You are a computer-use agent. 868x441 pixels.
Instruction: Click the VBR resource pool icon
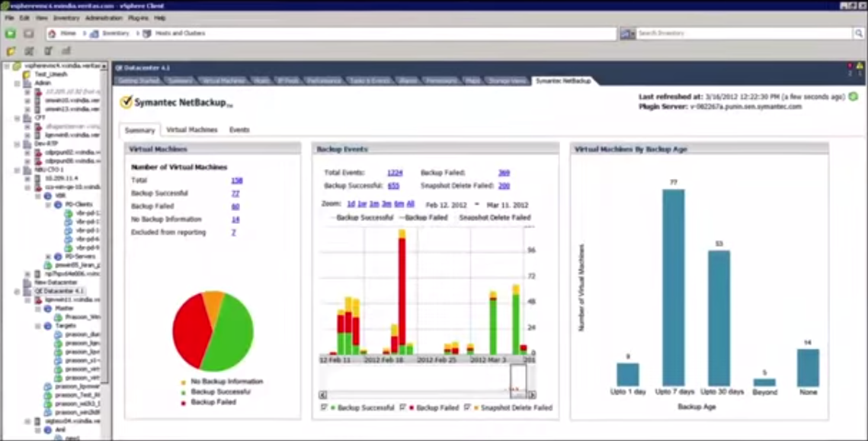[47, 196]
